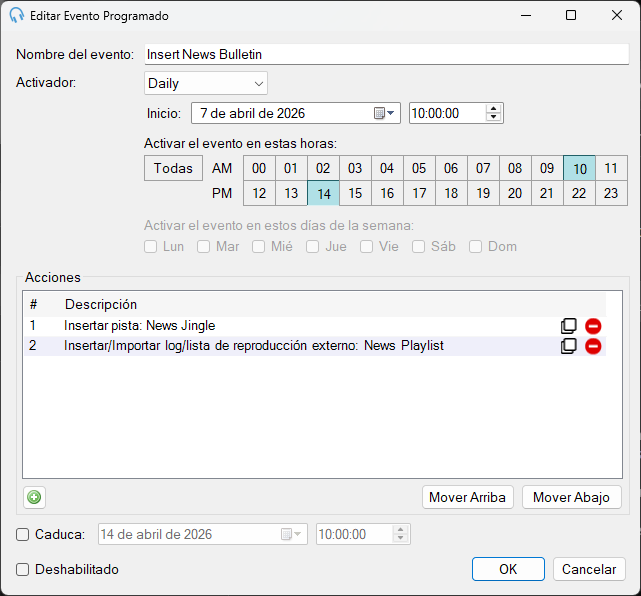Viewport: 641px width, 596px height.
Task: Maximize the Editar Evento Programado window
Action: pos(571,15)
